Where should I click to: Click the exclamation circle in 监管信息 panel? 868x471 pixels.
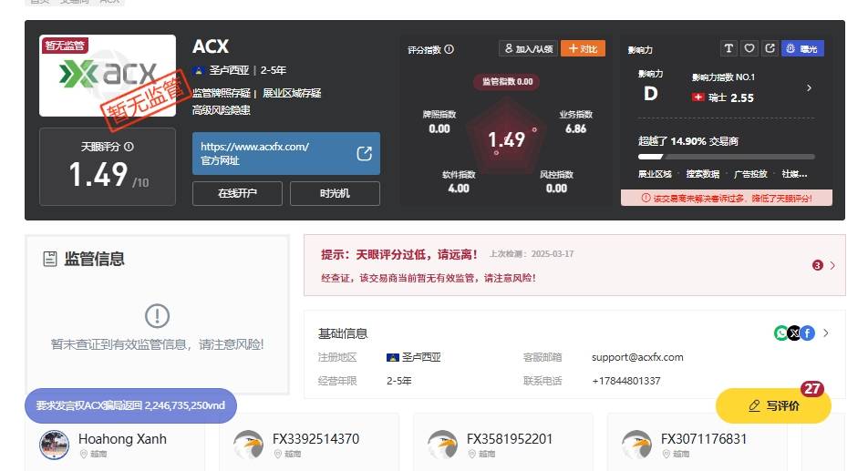pos(157,316)
